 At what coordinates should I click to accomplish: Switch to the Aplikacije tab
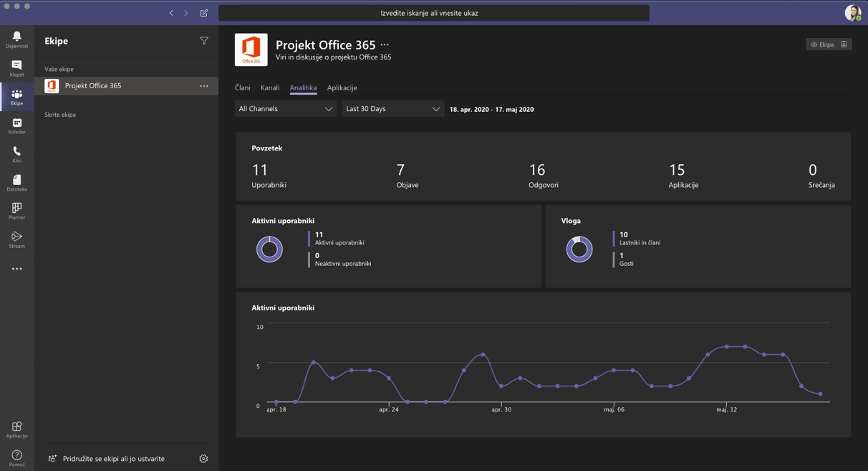click(x=342, y=87)
